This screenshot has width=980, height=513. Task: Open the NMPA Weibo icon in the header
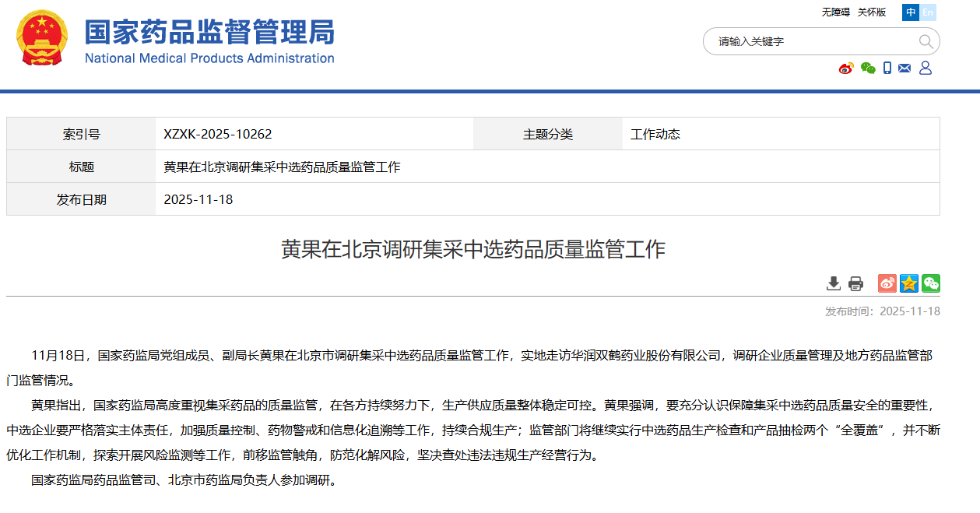pos(846,69)
